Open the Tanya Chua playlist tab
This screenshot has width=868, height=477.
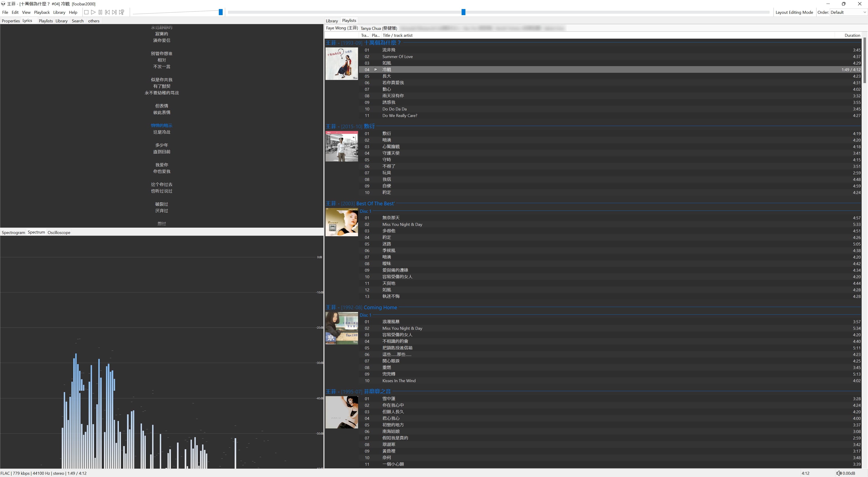(379, 28)
